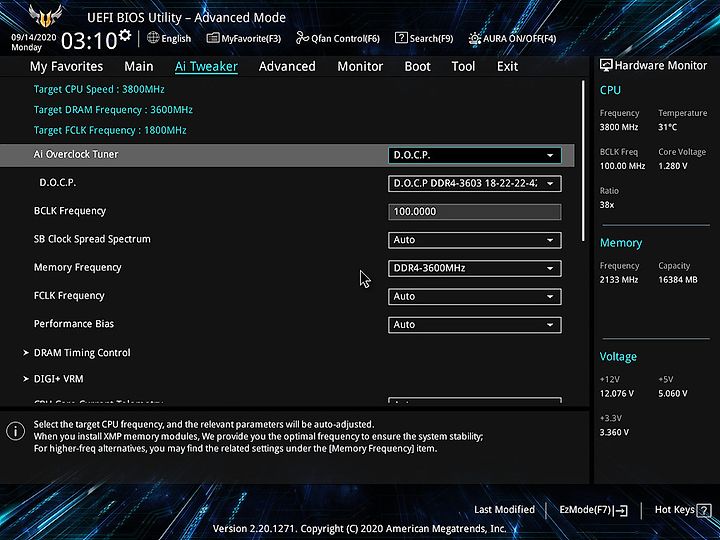Click the 38x ratio value
720x540 pixels.
(607, 205)
